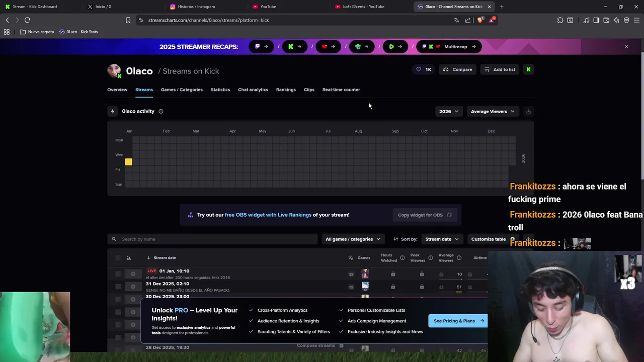Click the Brave Rewards triangle icon
644x362 pixels.
(x=492, y=20)
